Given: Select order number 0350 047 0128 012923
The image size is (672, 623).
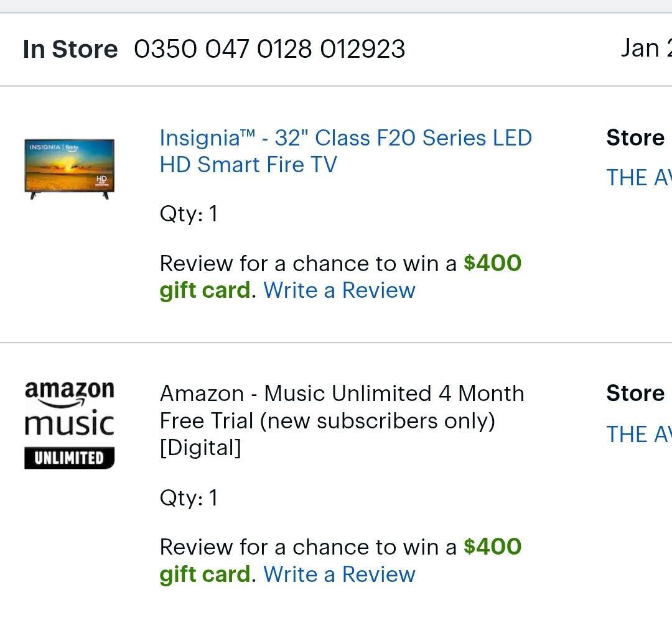Looking at the screenshot, I should (269, 49).
